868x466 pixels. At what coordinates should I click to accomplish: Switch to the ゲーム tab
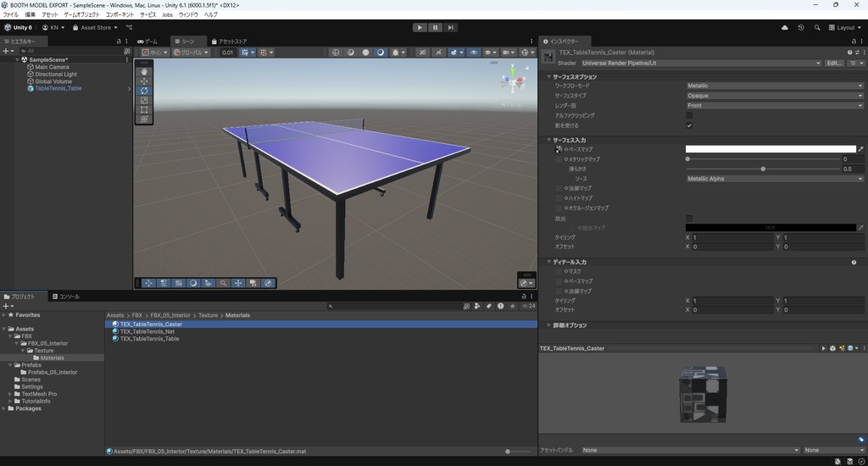pos(147,42)
